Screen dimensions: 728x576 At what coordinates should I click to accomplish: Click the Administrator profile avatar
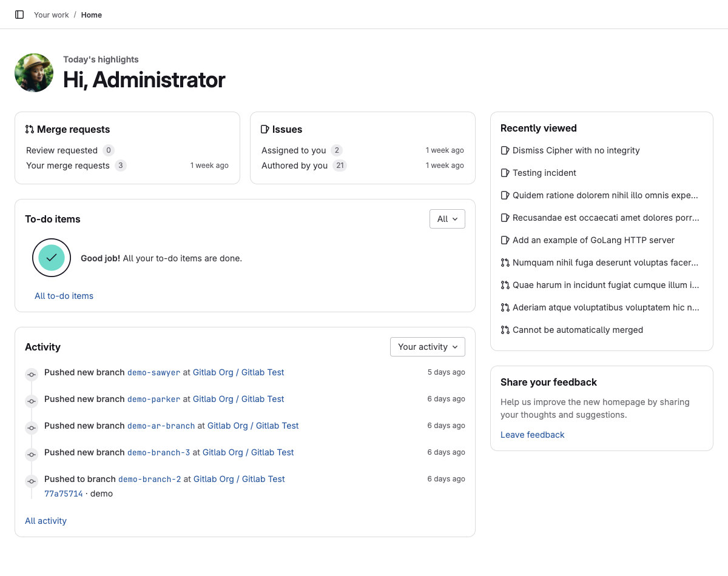tap(34, 73)
